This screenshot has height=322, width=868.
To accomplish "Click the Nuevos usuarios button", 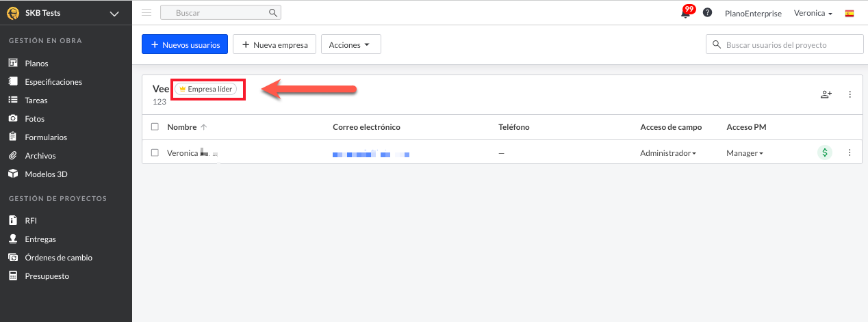I will (185, 44).
